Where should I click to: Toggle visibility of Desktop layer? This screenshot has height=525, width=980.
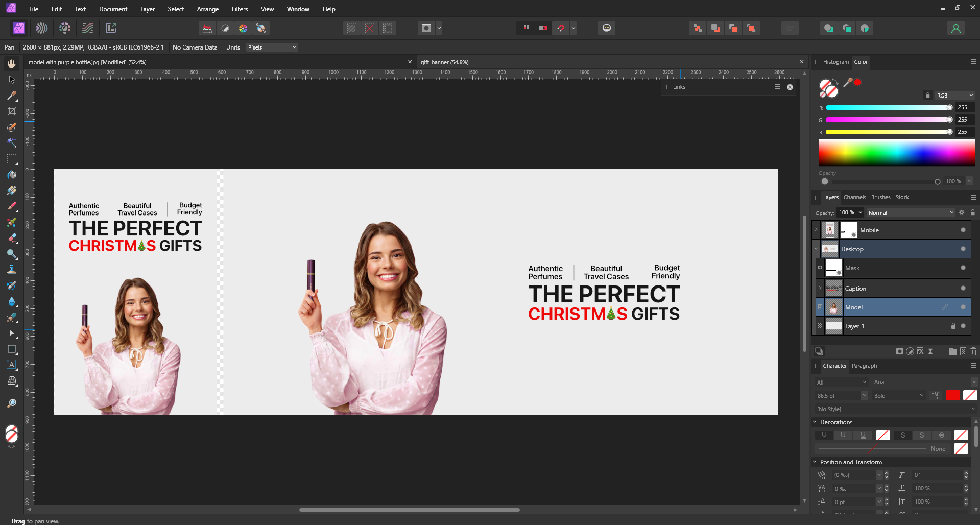pos(963,249)
